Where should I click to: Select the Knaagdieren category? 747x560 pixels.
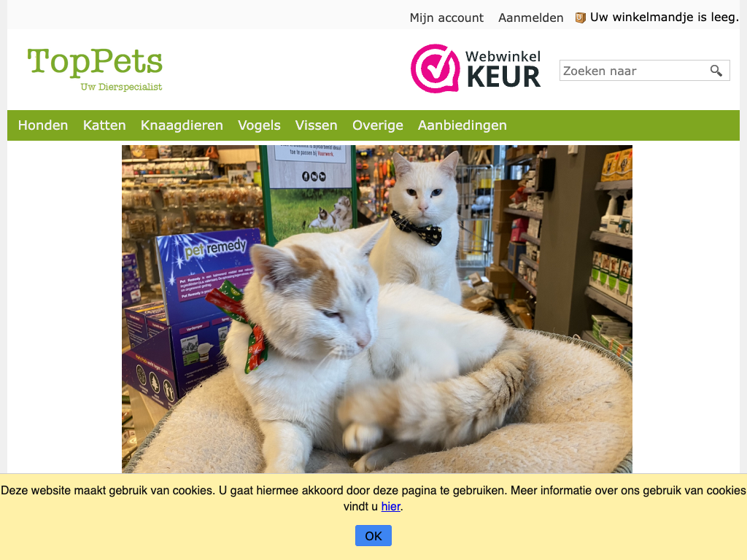click(x=182, y=125)
